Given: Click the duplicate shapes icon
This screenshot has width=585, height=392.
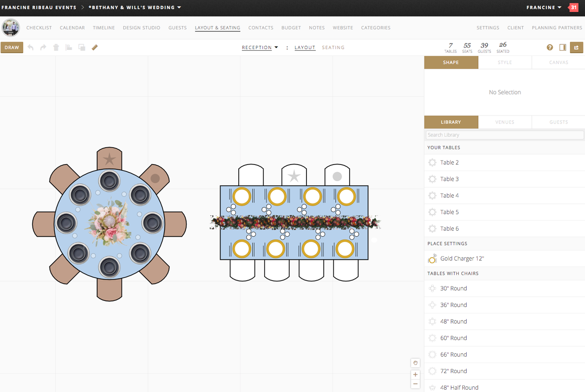Looking at the screenshot, I should click(82, 47).
